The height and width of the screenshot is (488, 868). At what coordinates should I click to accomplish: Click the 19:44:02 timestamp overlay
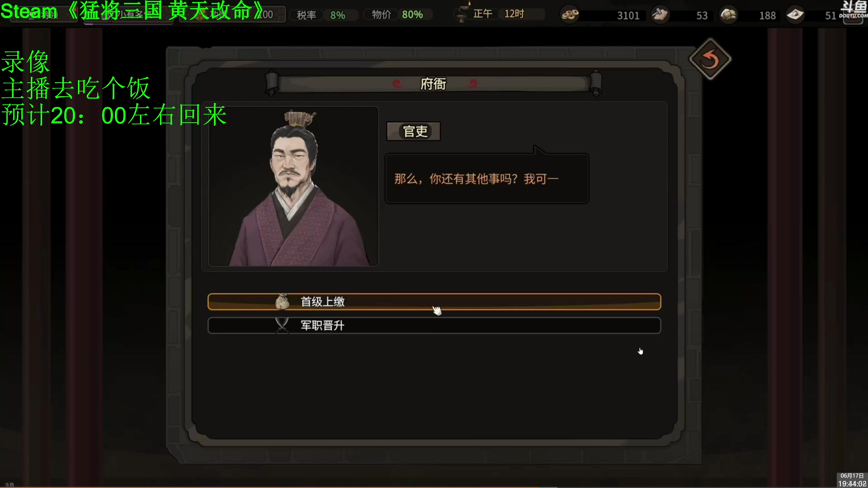(x=852, y=484)
